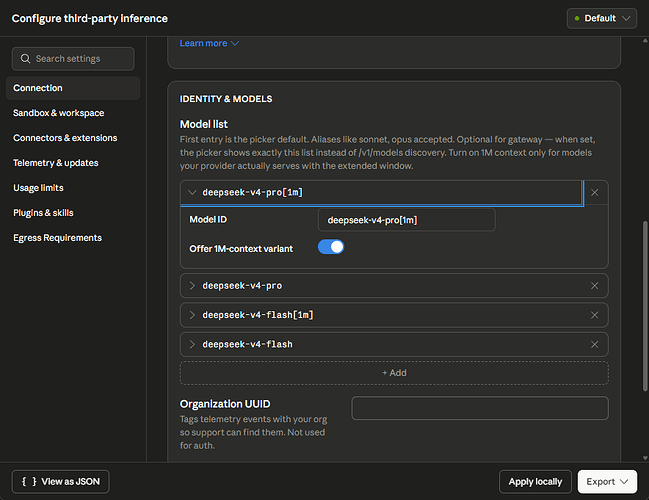
Task: Remove the deepseek-v4-pro model entry
Action: tap(594, 286)
